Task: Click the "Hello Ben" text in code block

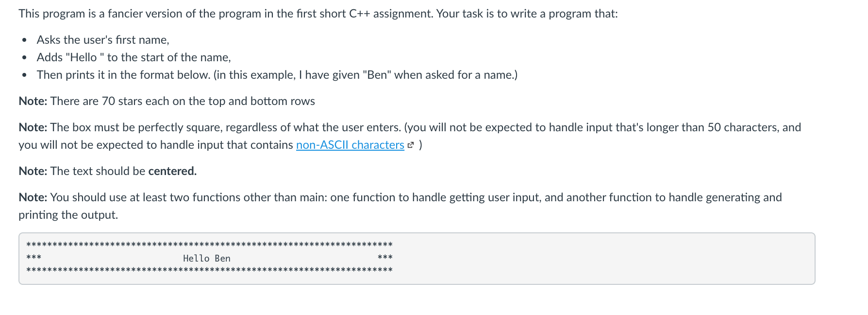Action: (206, 258)
